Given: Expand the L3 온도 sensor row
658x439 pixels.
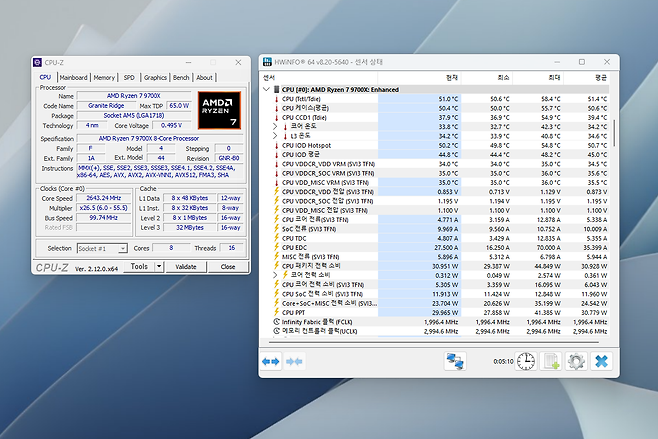Looking at the screenshot, I should coord(275,136).
